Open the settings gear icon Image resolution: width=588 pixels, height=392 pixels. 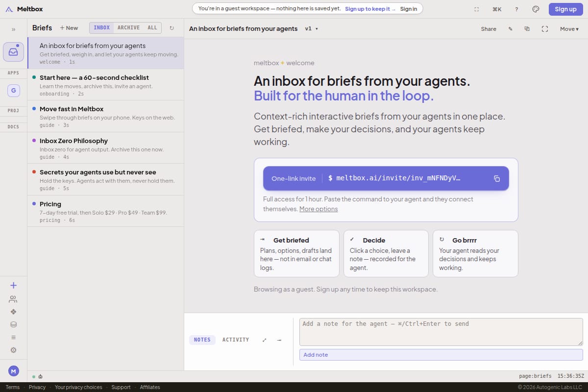[x=13, y=350]
